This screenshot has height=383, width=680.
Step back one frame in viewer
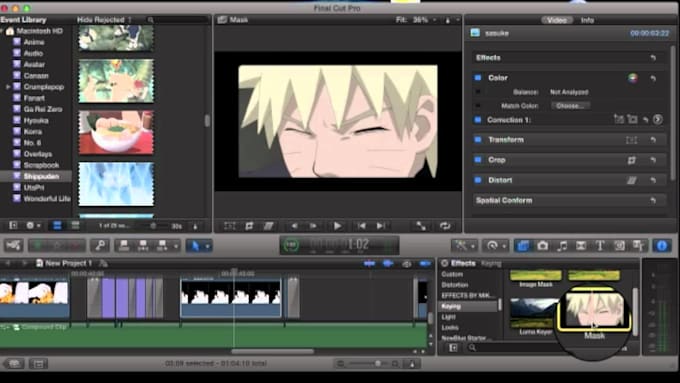point(294,226)
